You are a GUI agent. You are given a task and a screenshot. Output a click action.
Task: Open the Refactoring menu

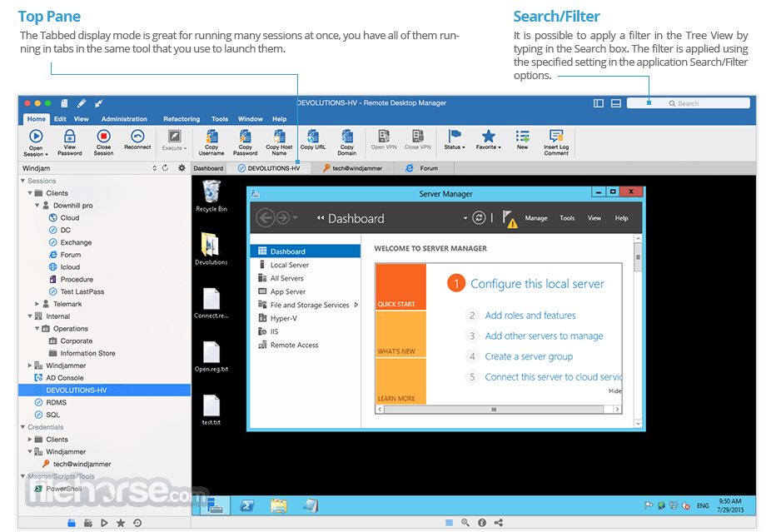(182, 119)
